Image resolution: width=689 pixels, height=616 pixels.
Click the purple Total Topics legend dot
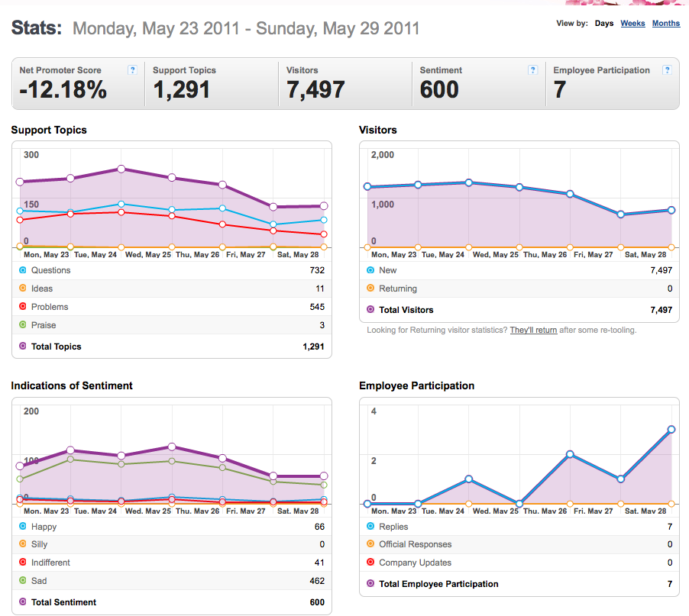[23, 346]
